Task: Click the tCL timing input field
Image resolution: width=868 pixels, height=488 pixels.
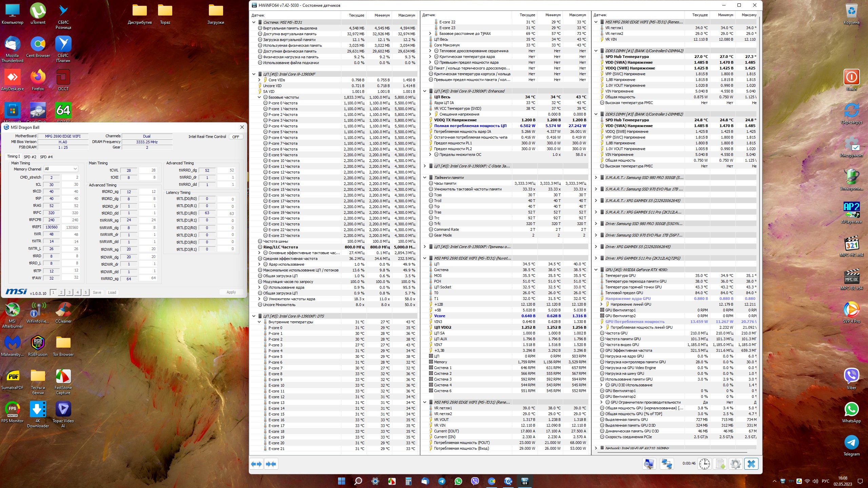Action: (x=52, y=185)
